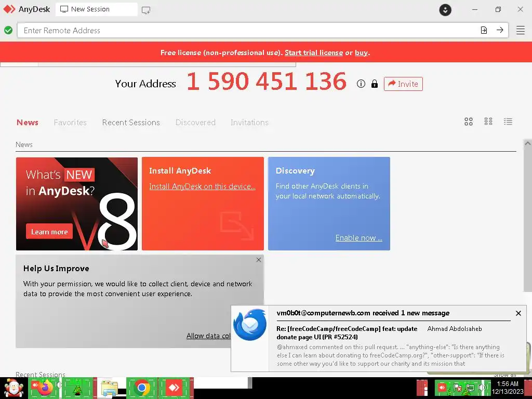Viewport: 532px width, 399px height.
Task: Click the address number 1 590 451 136
Action: click(267, 82)
